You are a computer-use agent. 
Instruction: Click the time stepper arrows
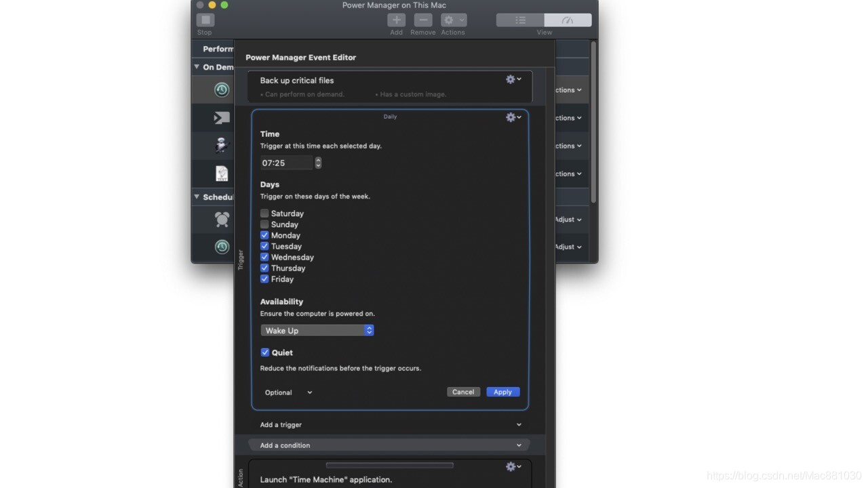[x=318, y=163]
